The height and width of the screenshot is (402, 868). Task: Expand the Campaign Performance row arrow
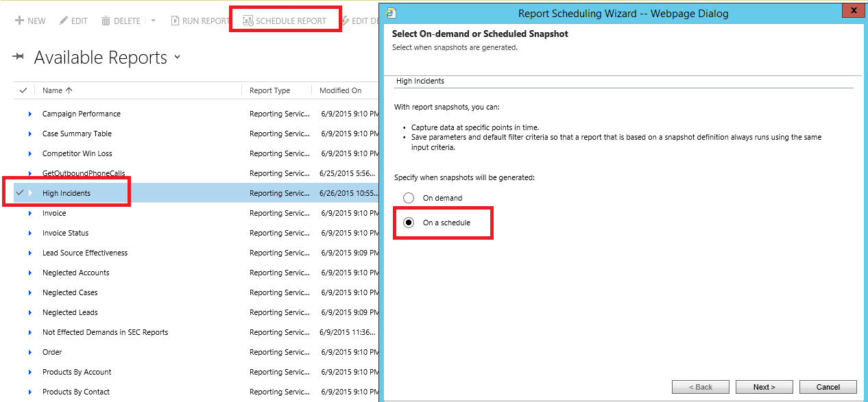pyautogui.click(x=30, y=114)
